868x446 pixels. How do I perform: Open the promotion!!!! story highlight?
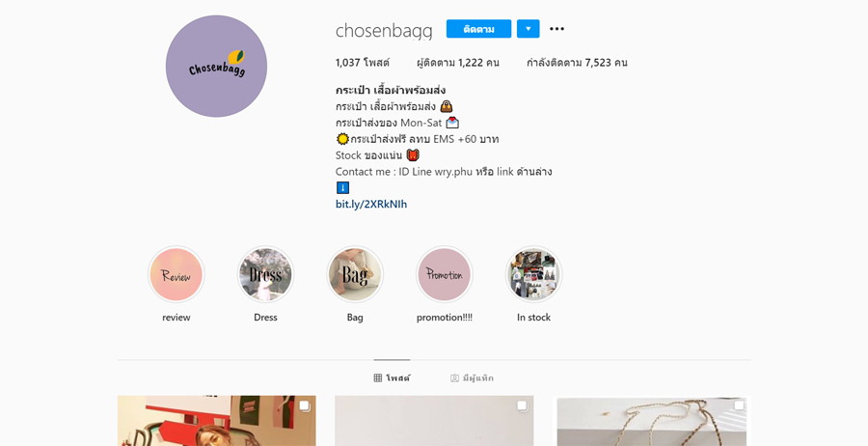(x=444, y=275)
